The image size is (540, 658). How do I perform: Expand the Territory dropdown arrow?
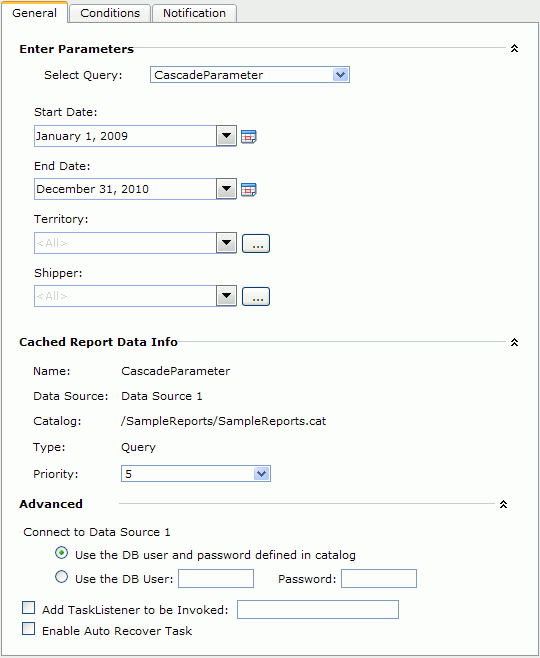pos(227,243)
